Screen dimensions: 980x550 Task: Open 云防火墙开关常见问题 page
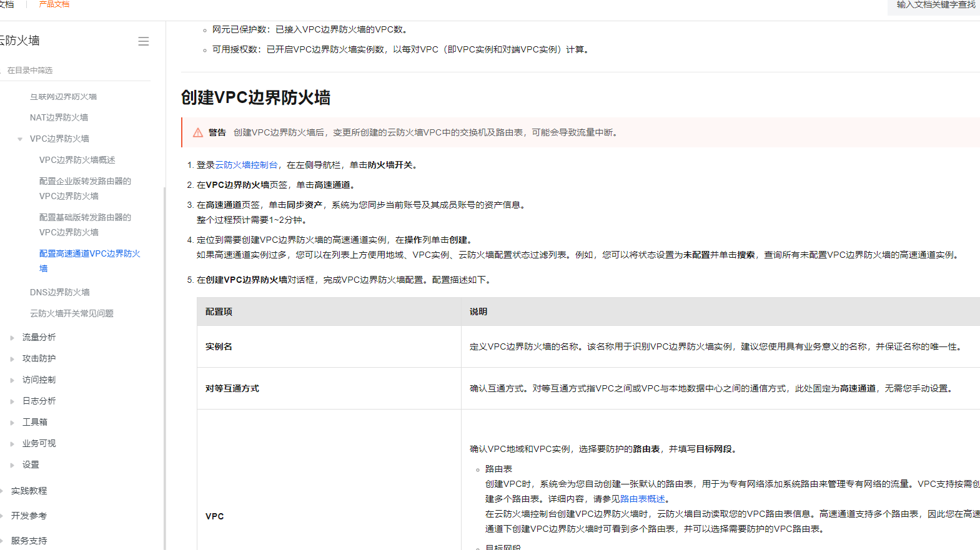pyautogui.click(x=72, y=313)
